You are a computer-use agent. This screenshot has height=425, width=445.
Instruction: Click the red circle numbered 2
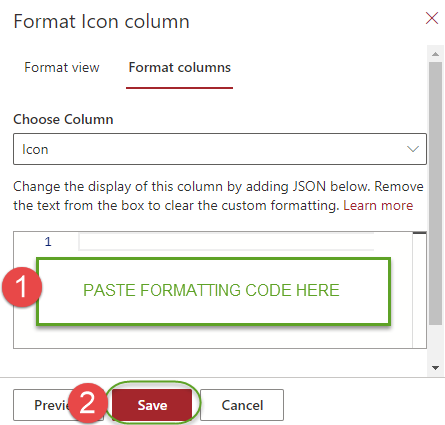(88, 403)
